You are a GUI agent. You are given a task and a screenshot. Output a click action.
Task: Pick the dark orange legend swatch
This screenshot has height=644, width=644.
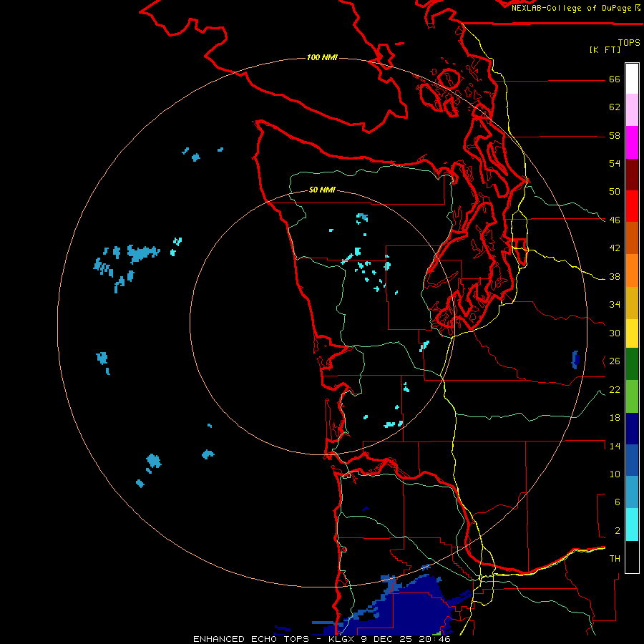click(632, 238)
